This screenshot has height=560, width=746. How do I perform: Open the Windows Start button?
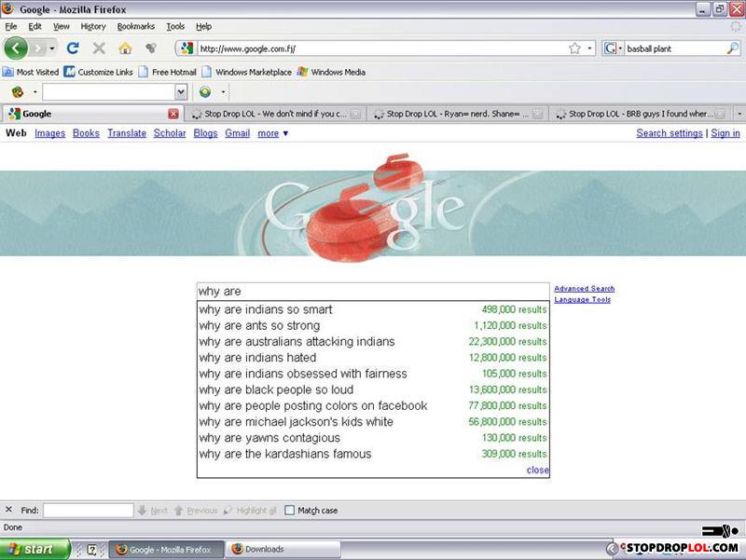[35, 549]
